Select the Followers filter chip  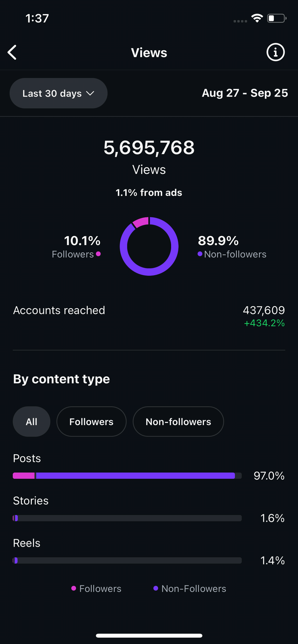pos(91,422)
